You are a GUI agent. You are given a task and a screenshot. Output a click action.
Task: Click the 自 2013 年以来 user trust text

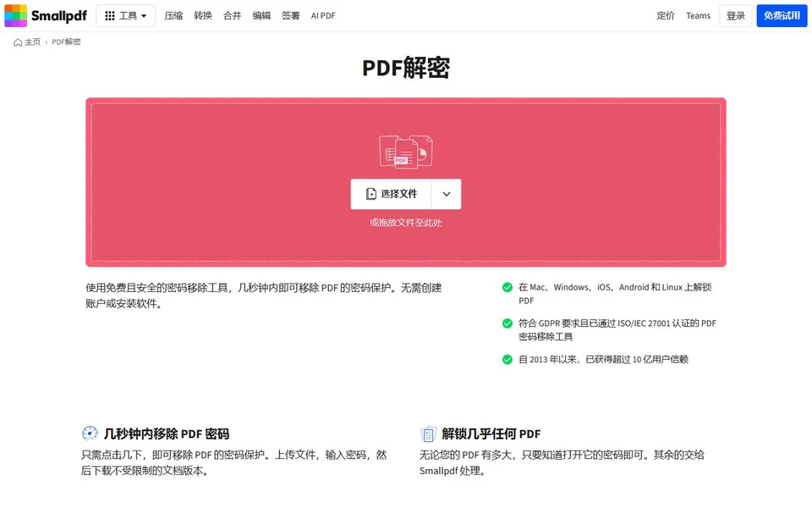tap(603, 359)
